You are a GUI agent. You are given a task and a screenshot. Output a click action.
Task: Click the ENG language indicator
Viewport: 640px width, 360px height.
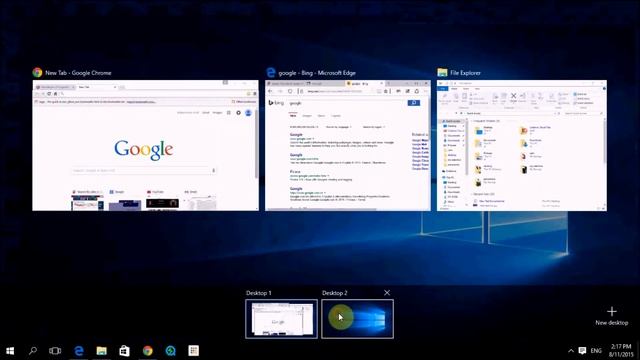[x=596, y=351]
